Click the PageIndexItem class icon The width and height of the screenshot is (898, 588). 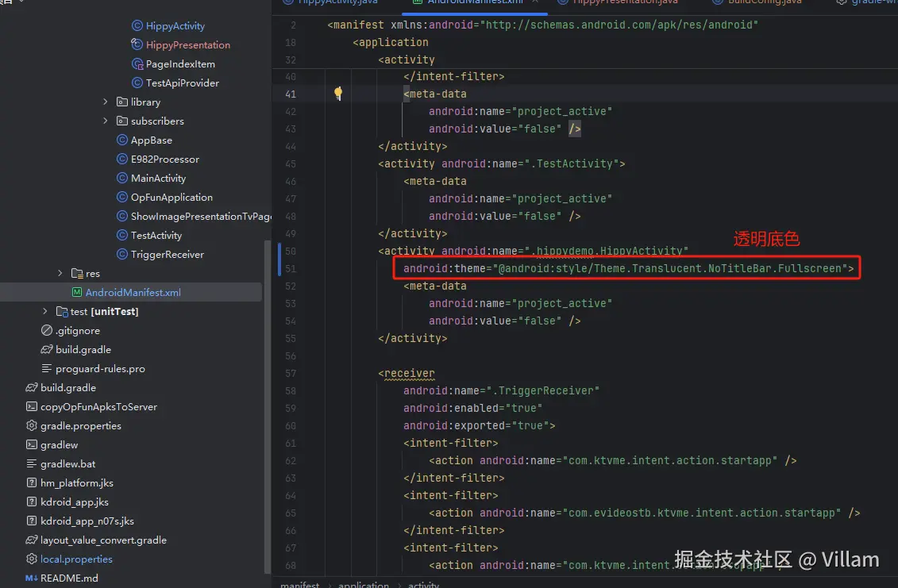[x=137, y=63]
